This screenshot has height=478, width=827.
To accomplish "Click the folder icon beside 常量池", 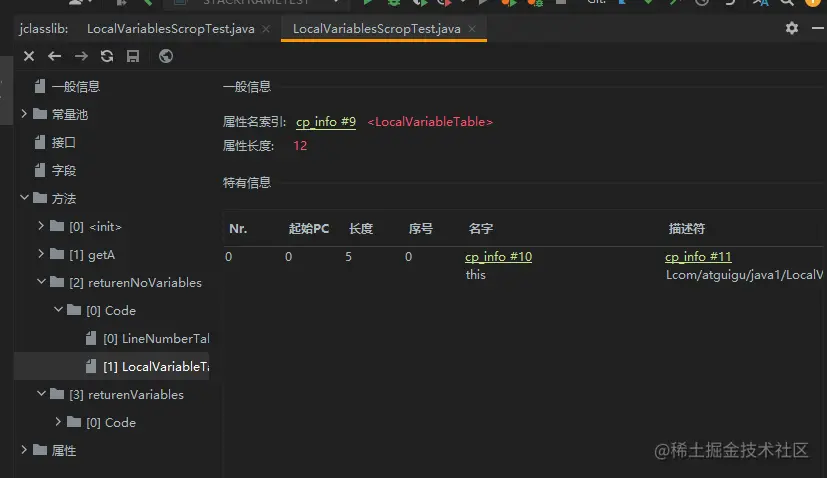I will 40,114.
